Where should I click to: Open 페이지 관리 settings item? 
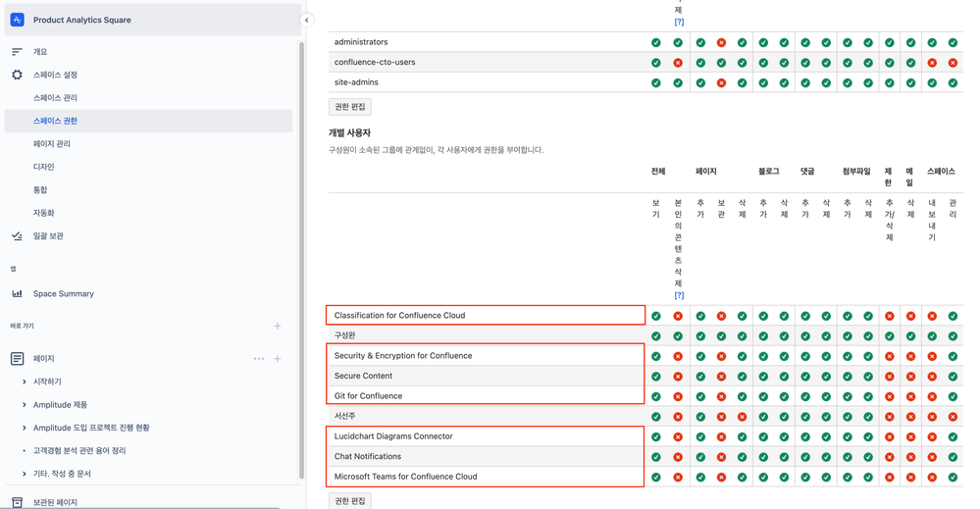[x=51, y=143]
